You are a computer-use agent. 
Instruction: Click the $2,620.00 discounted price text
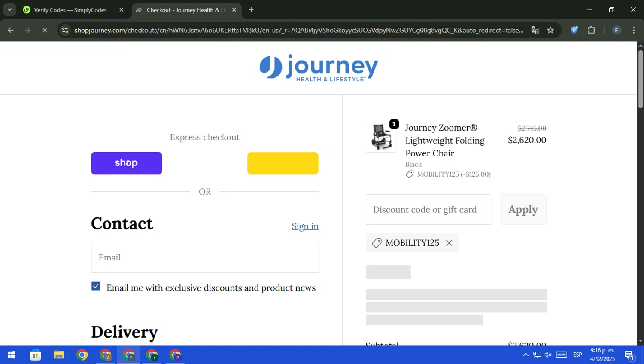(527, 140)
